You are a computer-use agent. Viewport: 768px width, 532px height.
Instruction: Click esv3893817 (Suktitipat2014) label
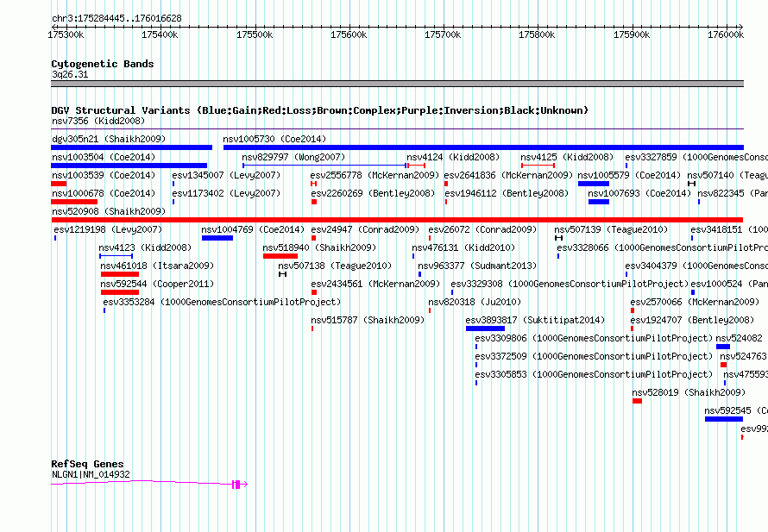point(535,320)
